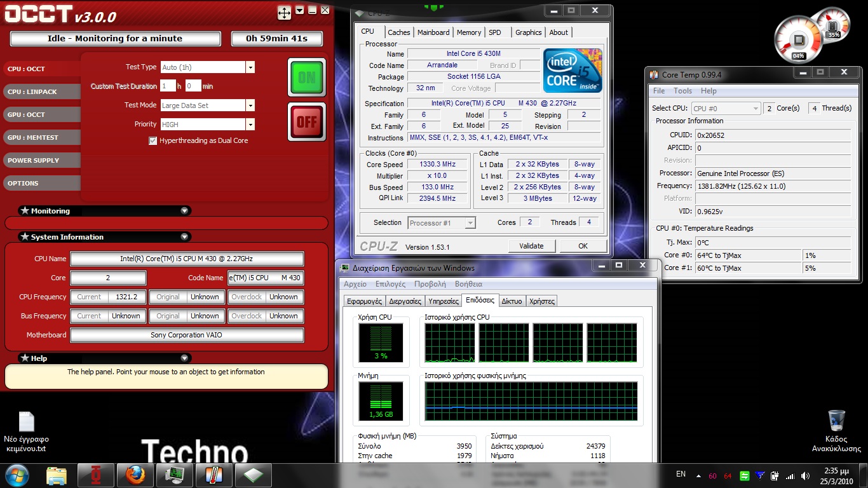Collapse the System Information section arrow
The image size is (868, 488).
[x=184, y=236]
